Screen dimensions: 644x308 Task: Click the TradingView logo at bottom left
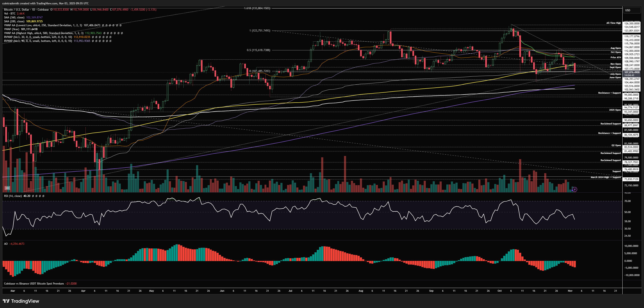tap(21, 301)
